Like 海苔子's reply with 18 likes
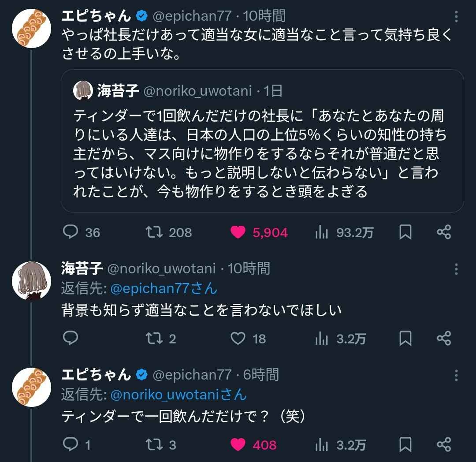 [x=238, y=339]
